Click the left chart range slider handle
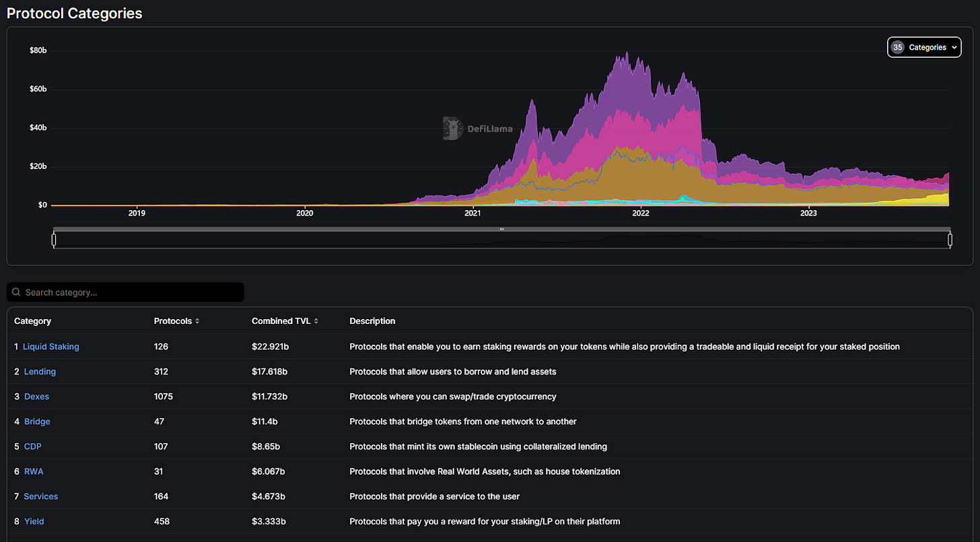Viewport: 980px width, 542px height. 54,240
